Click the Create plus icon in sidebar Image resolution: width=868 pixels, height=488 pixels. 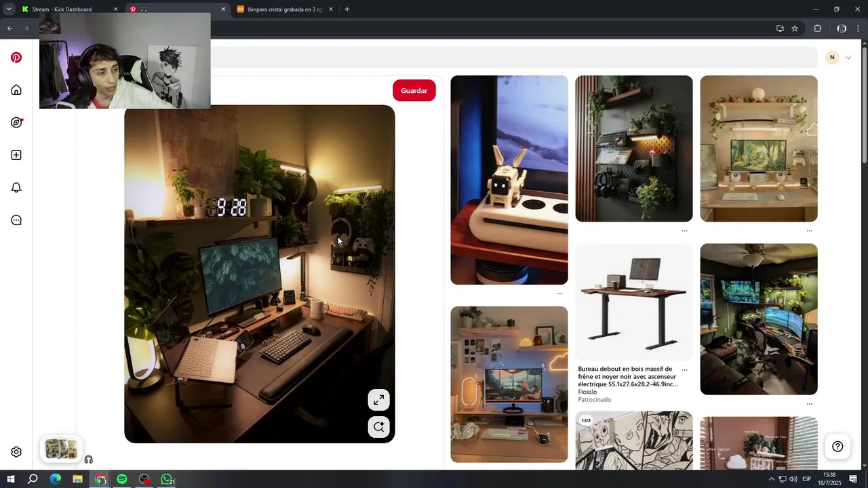[x=16, y=155]
